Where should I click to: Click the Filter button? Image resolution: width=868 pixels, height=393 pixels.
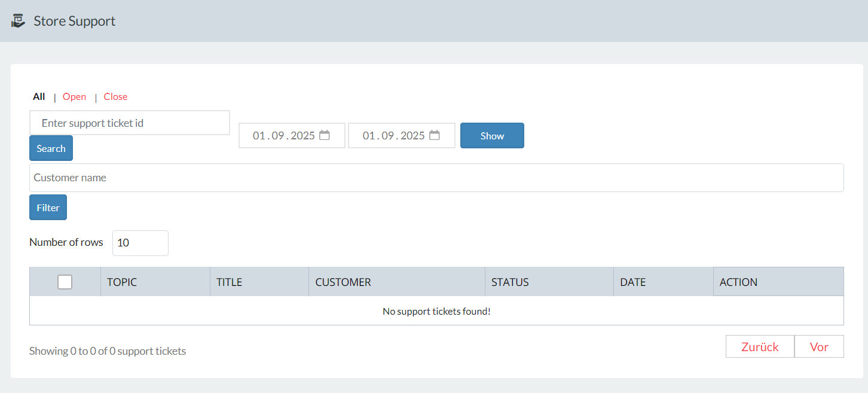tap(48, 208)
